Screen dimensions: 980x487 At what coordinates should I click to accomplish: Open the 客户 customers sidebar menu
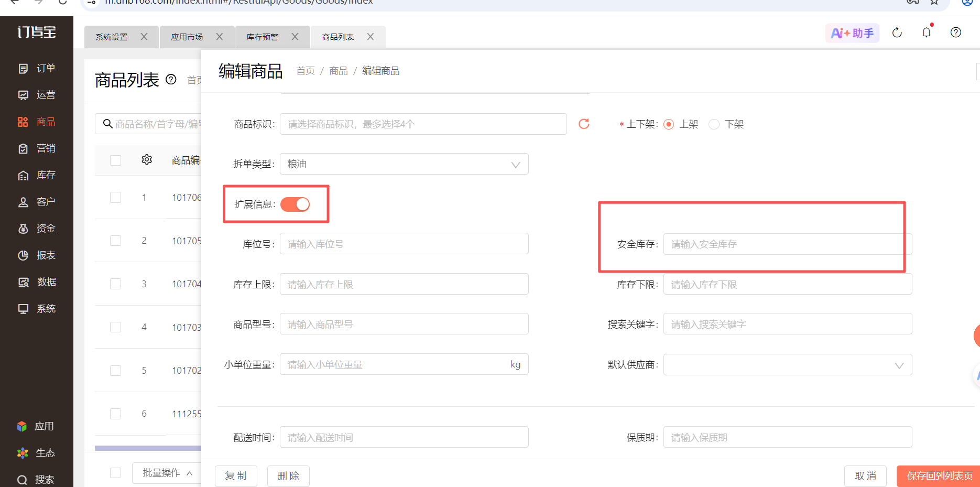37,202
